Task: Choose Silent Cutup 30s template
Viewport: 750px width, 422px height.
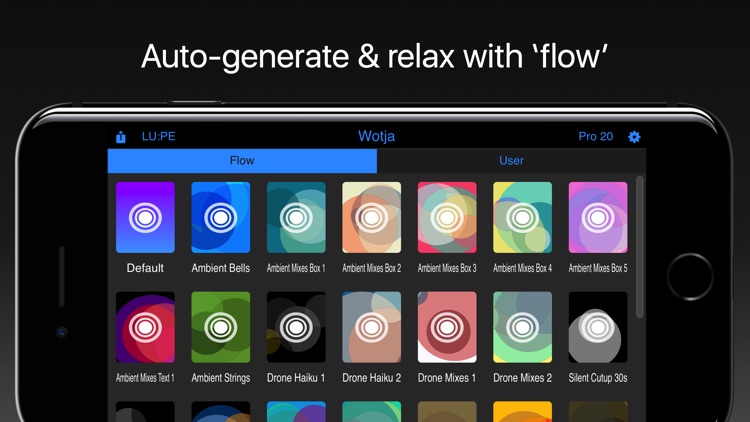Action: pyautogui.click(x=598, y=327)
